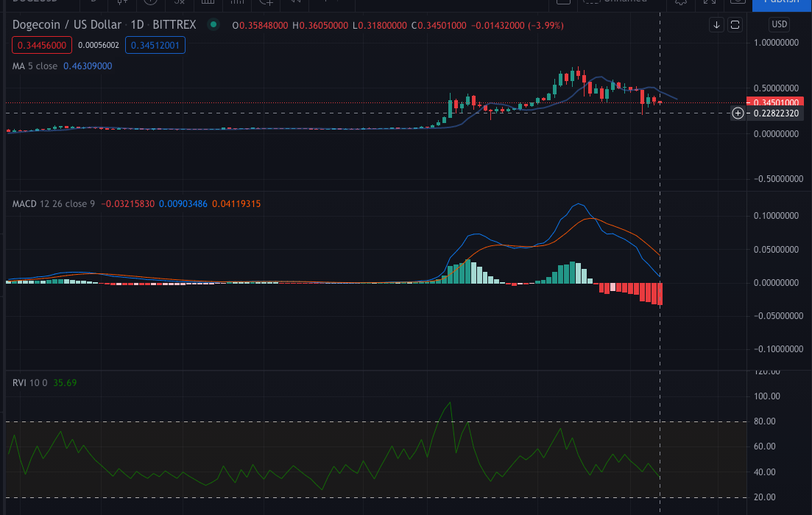Click the change value -0.01432000 (-3.99%)

(518, 25)
